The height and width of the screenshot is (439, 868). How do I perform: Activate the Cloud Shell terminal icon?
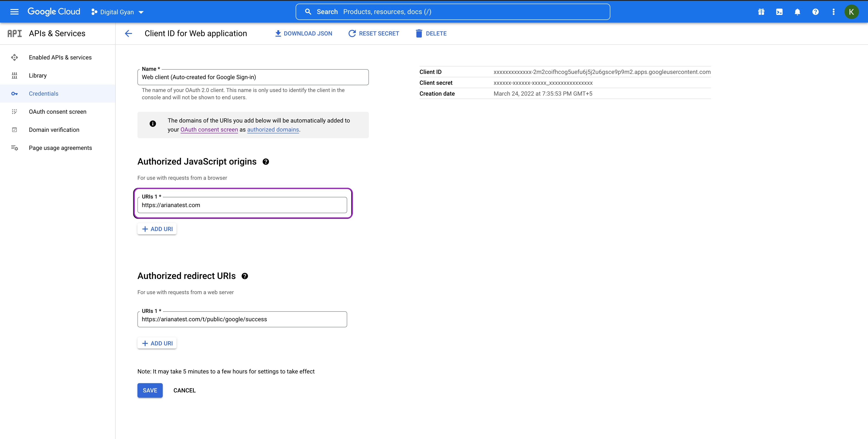pyautogui.click(x=779, y=12)
